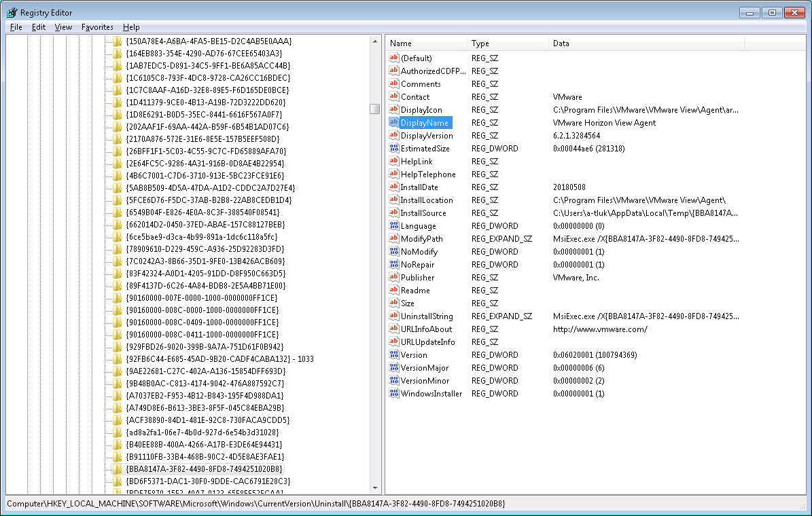The image size is (812, 516).
Task: Sort values by the Name column header
Action: pos(427,43)
